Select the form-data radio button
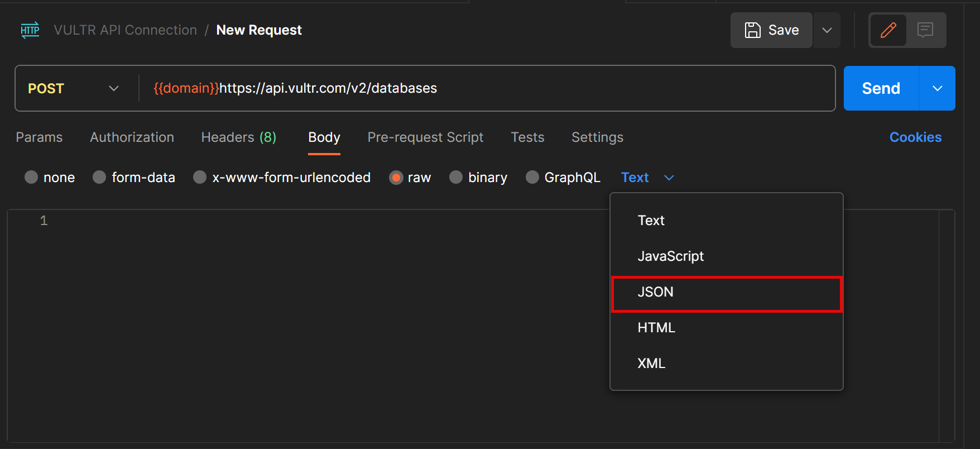Image resolution: width=980 pixels, height=449 pixels. tap(99, 177)
